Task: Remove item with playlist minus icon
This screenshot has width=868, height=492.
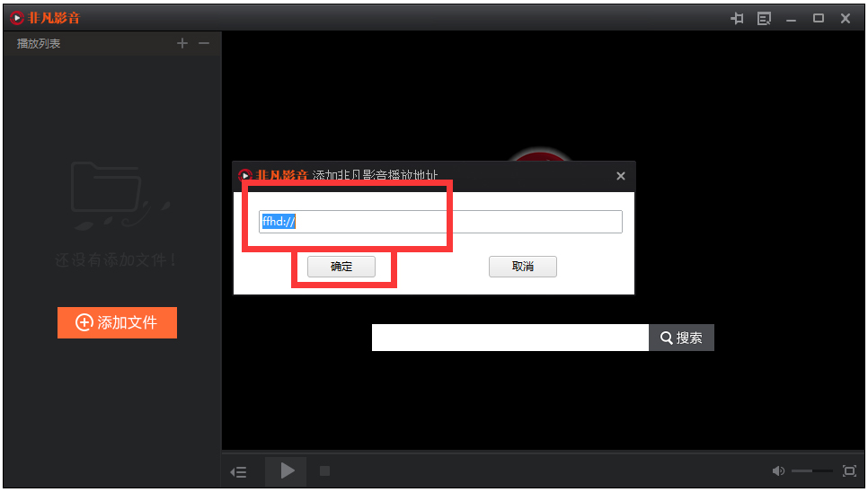Action: coord(204,43)
